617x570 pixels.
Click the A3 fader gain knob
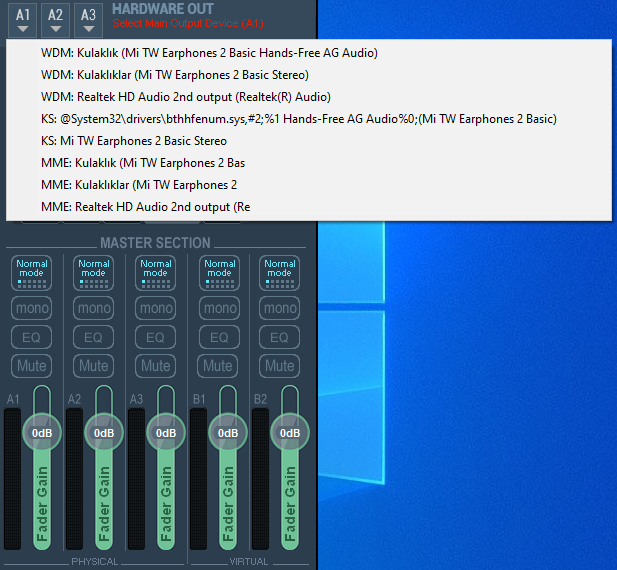166,433
